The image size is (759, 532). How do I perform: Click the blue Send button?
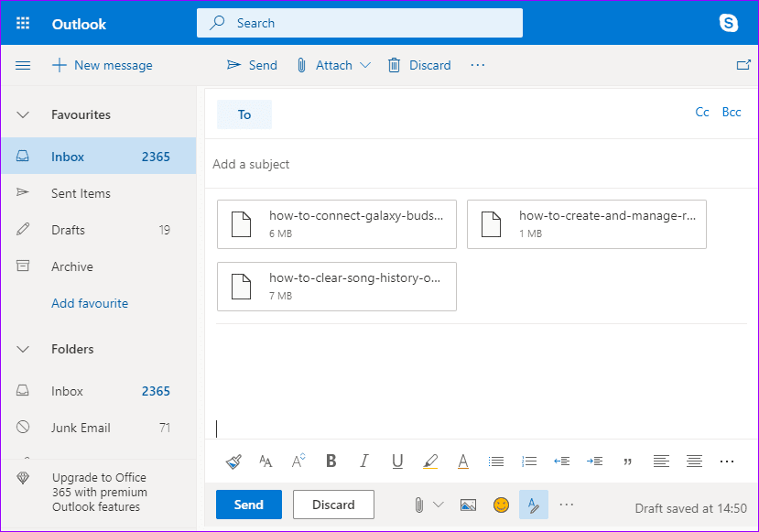coord(249,505)
